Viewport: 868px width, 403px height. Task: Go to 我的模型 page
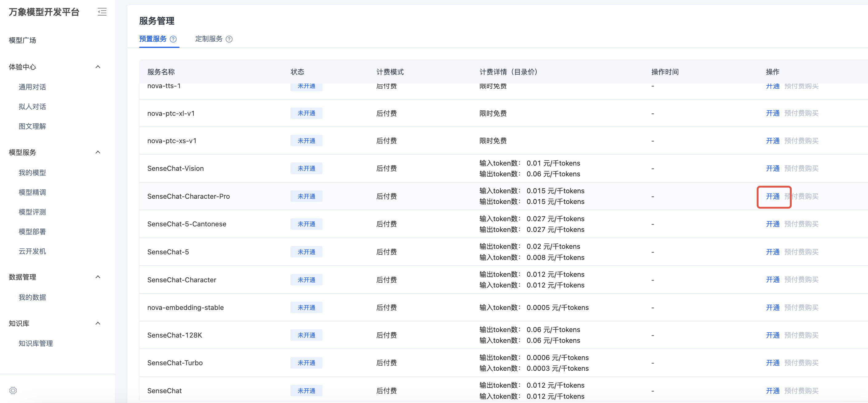point(32,173)
